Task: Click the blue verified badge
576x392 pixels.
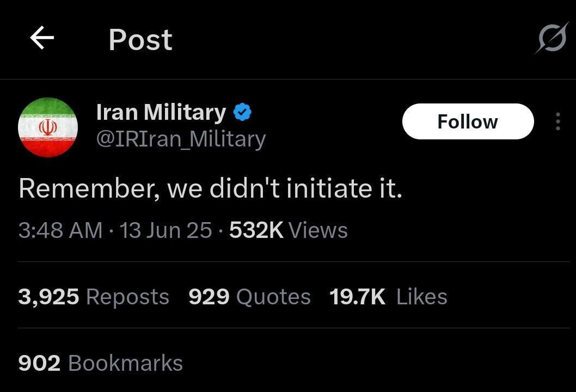Action: 242,112
